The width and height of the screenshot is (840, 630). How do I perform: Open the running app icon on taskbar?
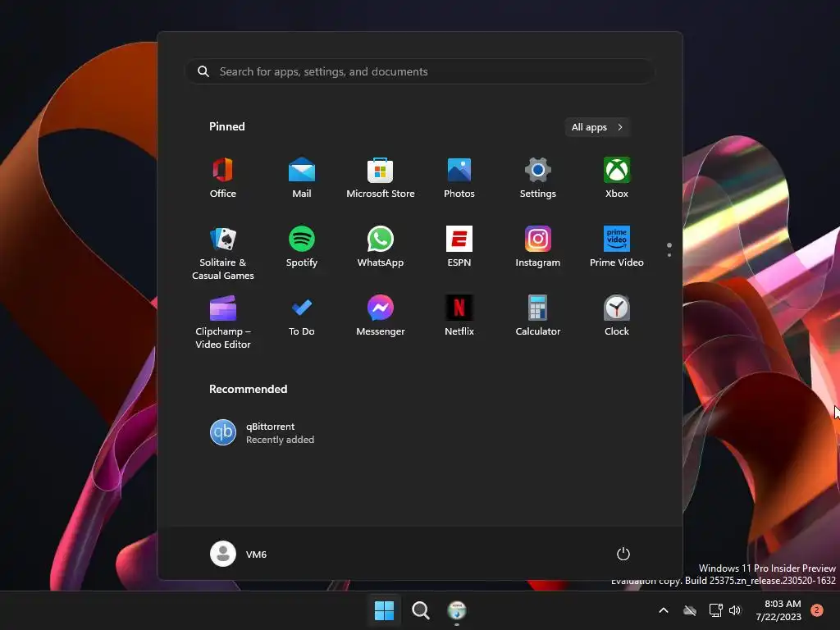(457, 610)
